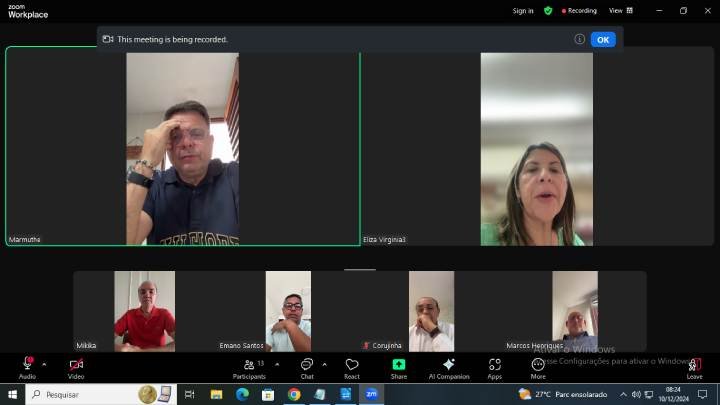Select Marcos Henriques' video thumbnail
The image size is (720, 405).
(x=575, y=311)
